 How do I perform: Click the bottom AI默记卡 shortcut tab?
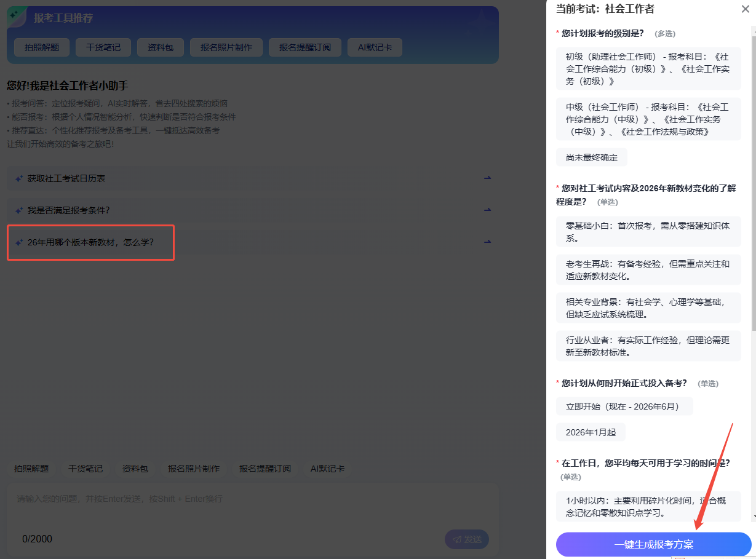[327, 469]
